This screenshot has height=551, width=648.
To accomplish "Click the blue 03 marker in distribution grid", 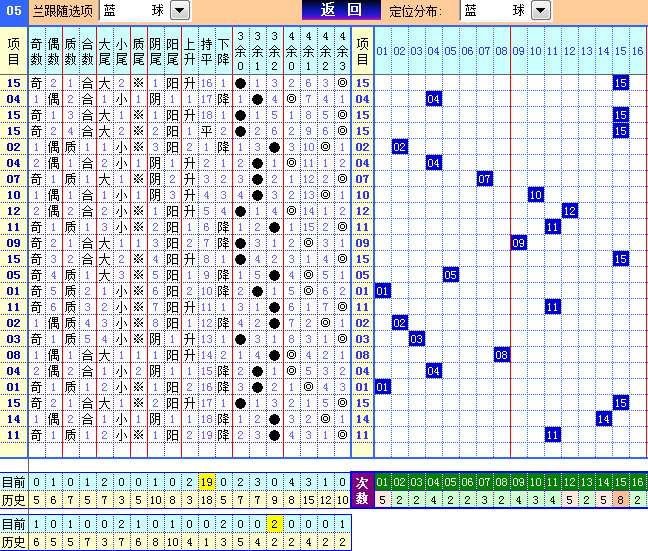I will pyautogui.click(x=417, y=339).
